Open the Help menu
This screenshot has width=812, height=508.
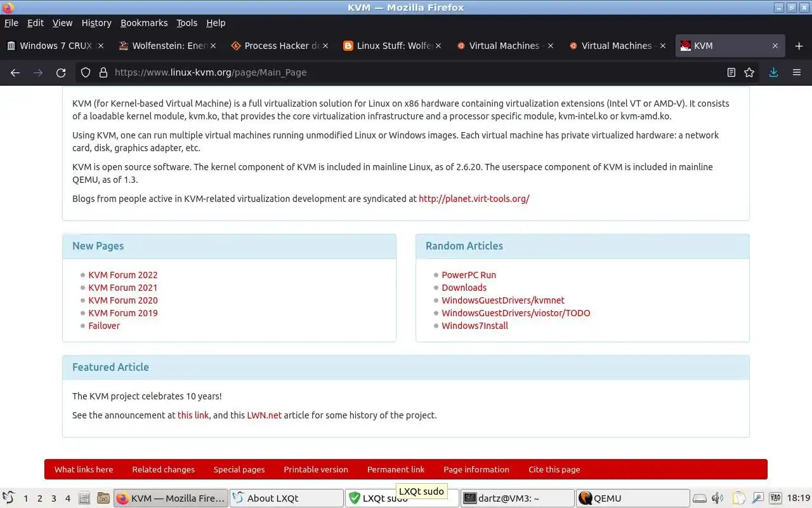point(216,23)
